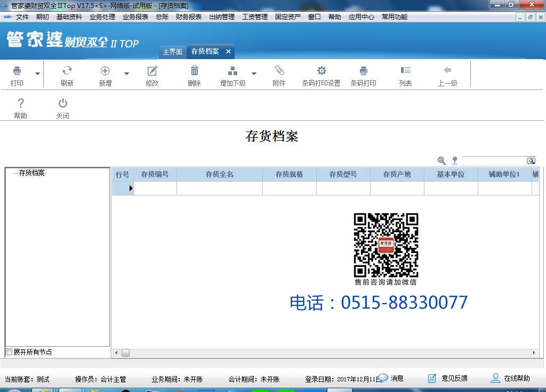Select the 存货档案 tab

(205, 52)
